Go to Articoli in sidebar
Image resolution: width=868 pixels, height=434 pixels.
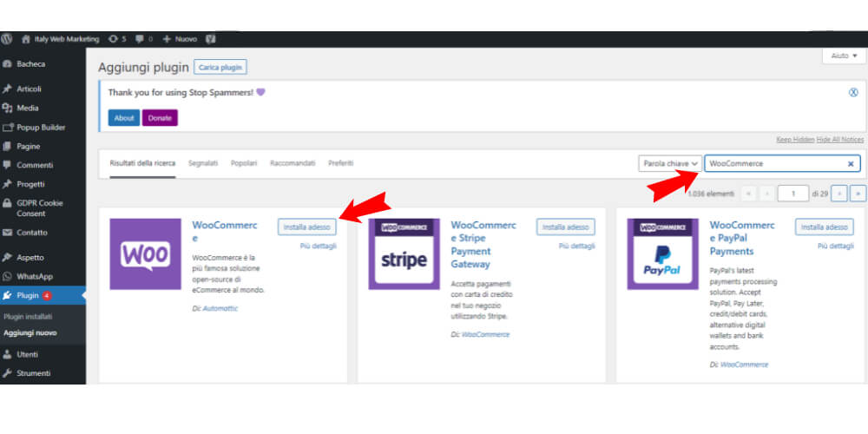pos(29,89)
